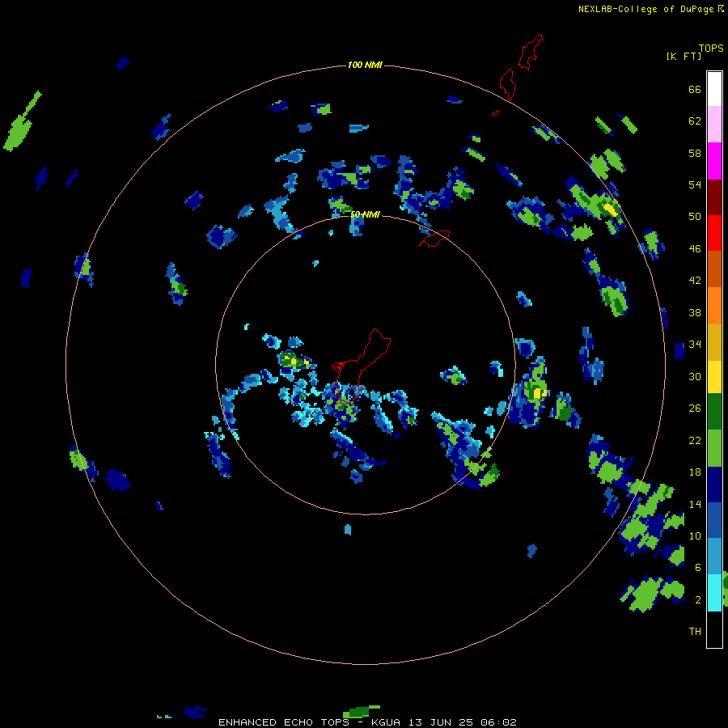Click the 66 legend value

click(695, 89)
